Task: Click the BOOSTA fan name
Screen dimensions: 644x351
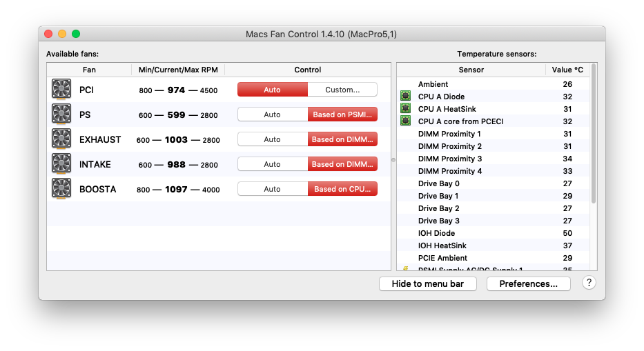Action: coord(98,189)
